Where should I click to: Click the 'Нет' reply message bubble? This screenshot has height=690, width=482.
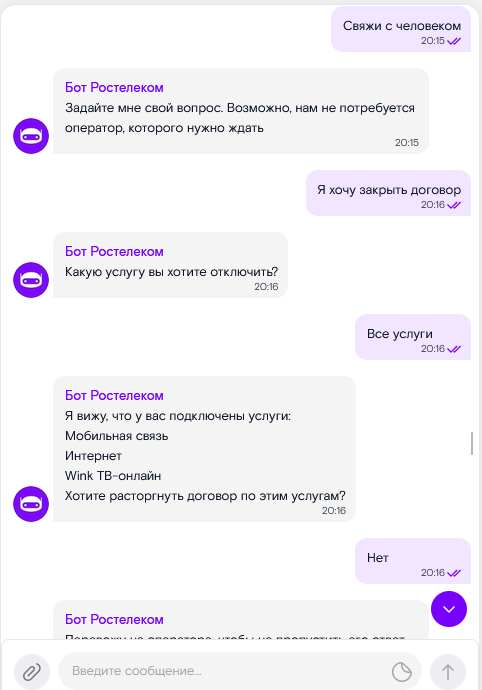click(x=413, y=561)
